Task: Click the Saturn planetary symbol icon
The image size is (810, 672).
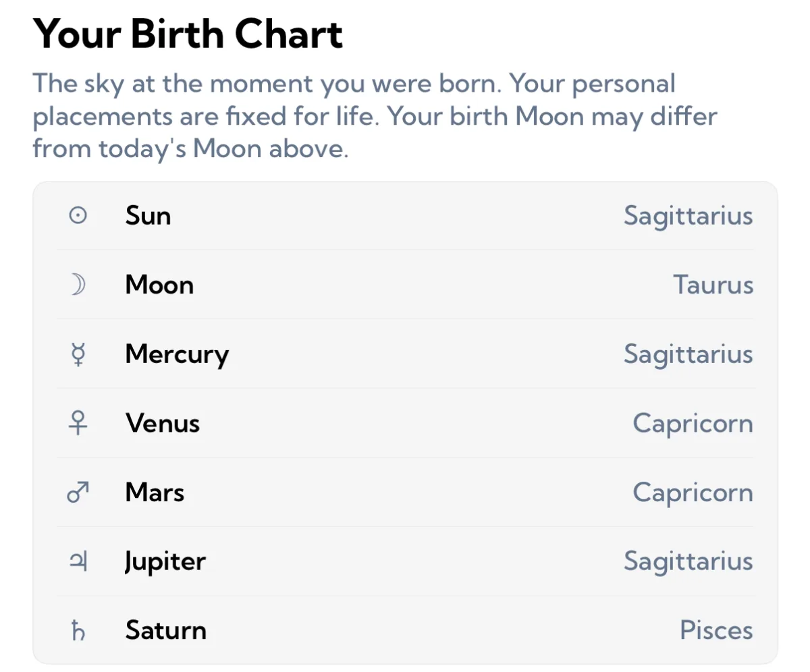Action: [x=78, y=632]
